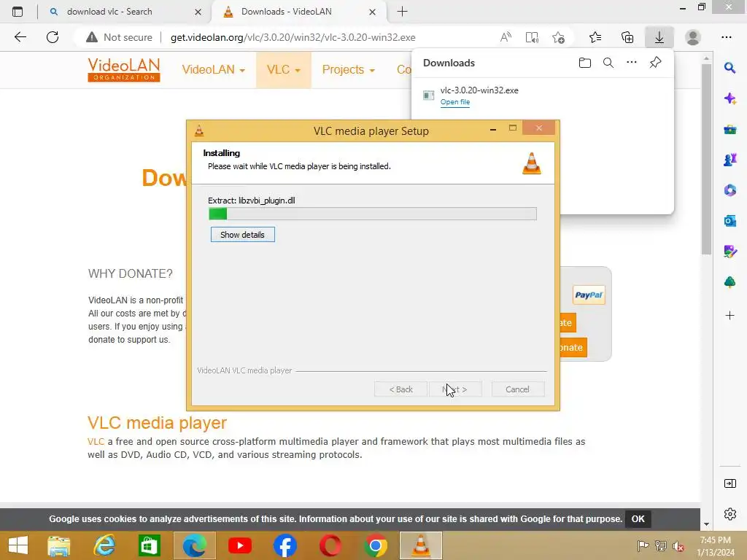Open Windows Store from taskbar
The width and height of the screenshot is (747, 560).
[149, 545]
